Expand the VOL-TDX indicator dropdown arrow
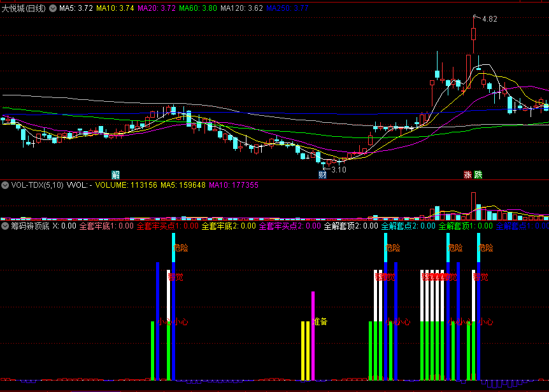549x392 pixels. click(5, 185)
